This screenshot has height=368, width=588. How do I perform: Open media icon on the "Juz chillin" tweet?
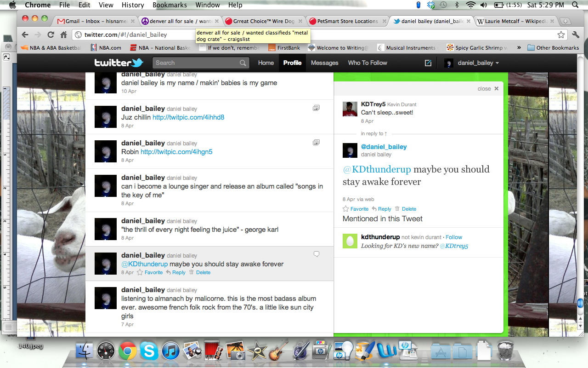point(316,108)
